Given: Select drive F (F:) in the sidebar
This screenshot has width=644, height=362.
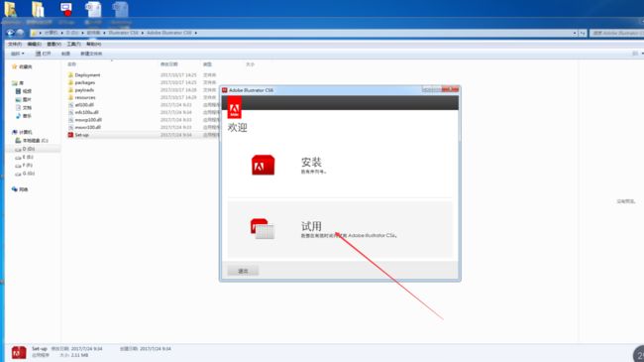Looking at the screenshot, I should coord(28,166).
